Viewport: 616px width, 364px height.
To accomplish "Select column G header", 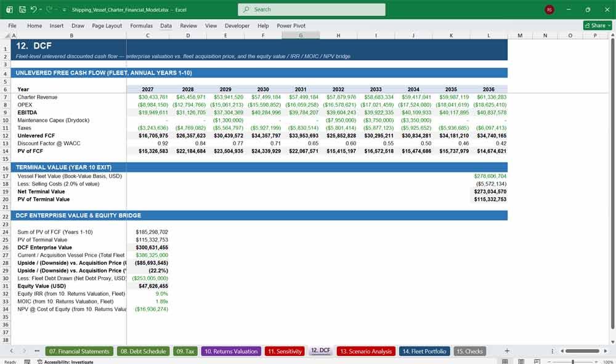I will pos(301,35).
